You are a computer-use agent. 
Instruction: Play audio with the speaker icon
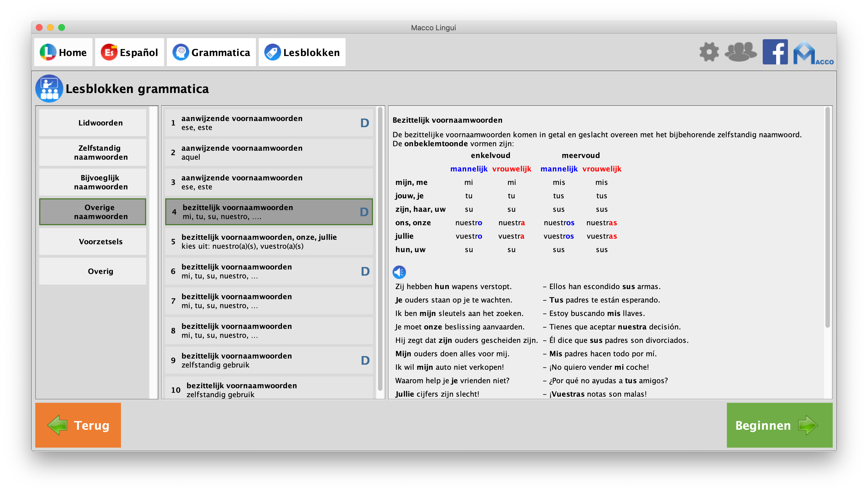pos(399,272)
